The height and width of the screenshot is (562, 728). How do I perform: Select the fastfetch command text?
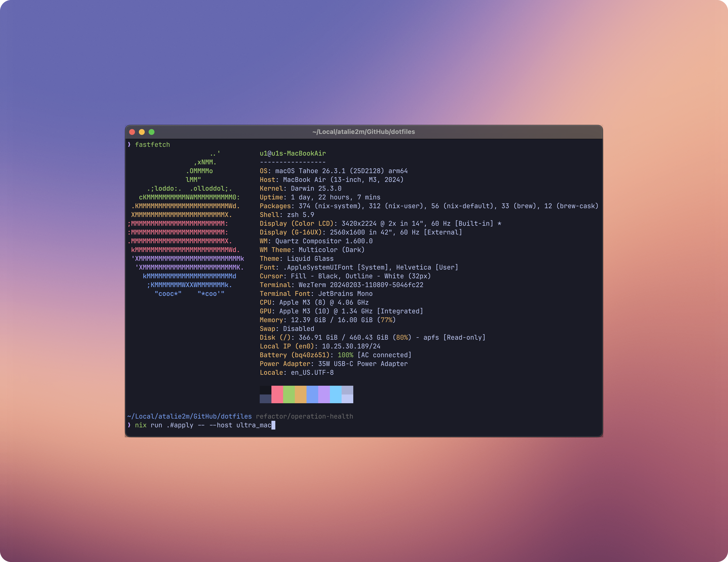153,144
